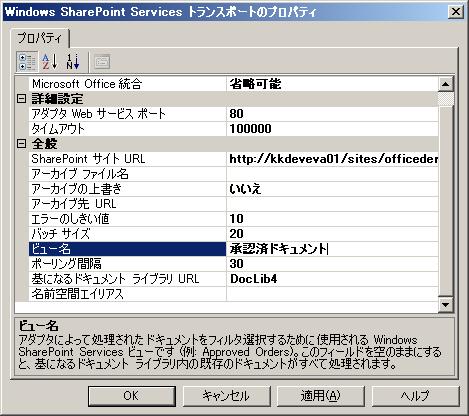469x416 pixels.
Task: Click the empty アーカイブ ファイル名 value field
Action: click(x=332, y=174)
